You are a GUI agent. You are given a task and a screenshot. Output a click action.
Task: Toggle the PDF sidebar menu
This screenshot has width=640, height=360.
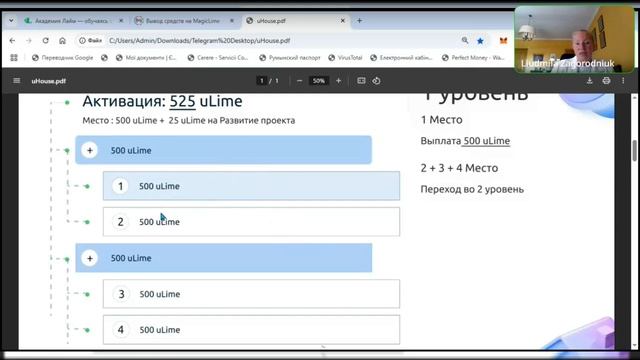tap(16, 80)
